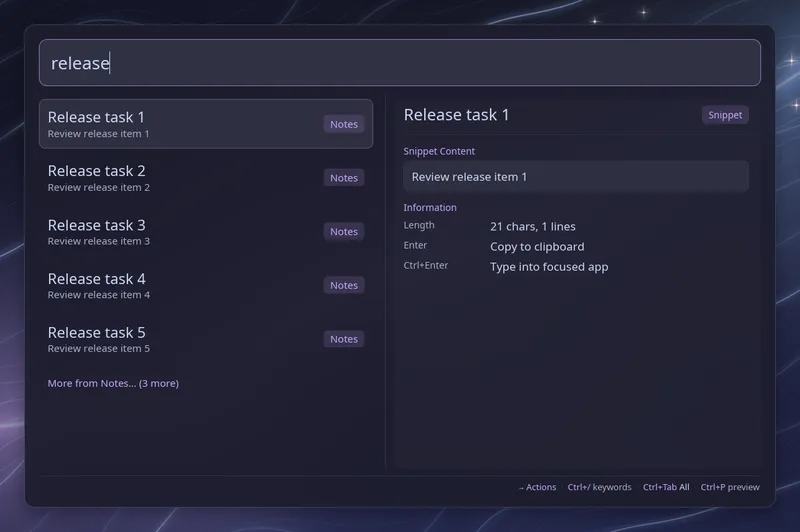
Task: Click "Copy to clipboard" info text
Action: [x=537, y=246]
